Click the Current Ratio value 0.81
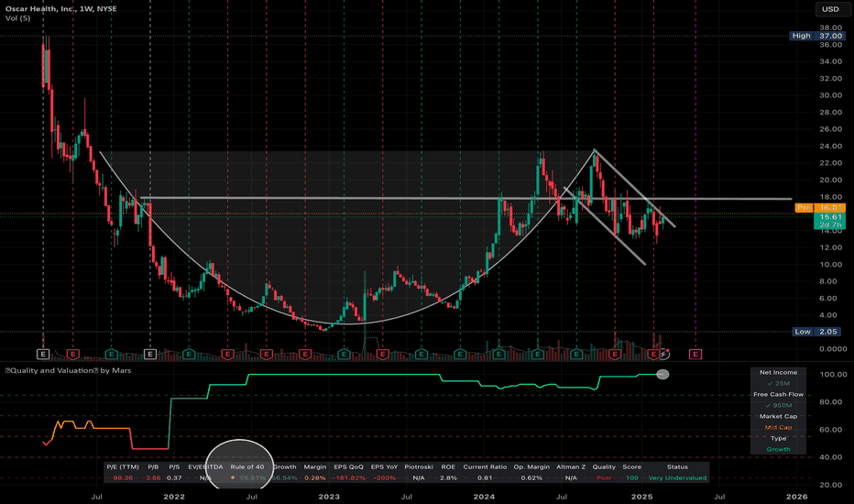 pos(485,477)
